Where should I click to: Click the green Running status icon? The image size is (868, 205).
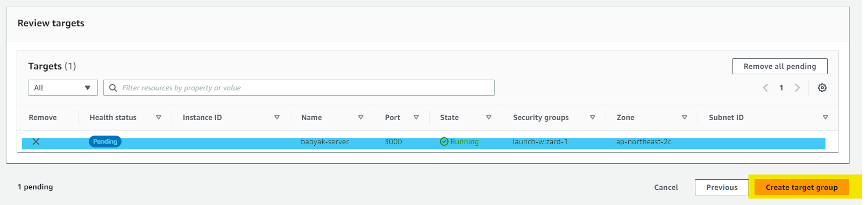coord(444,142)
